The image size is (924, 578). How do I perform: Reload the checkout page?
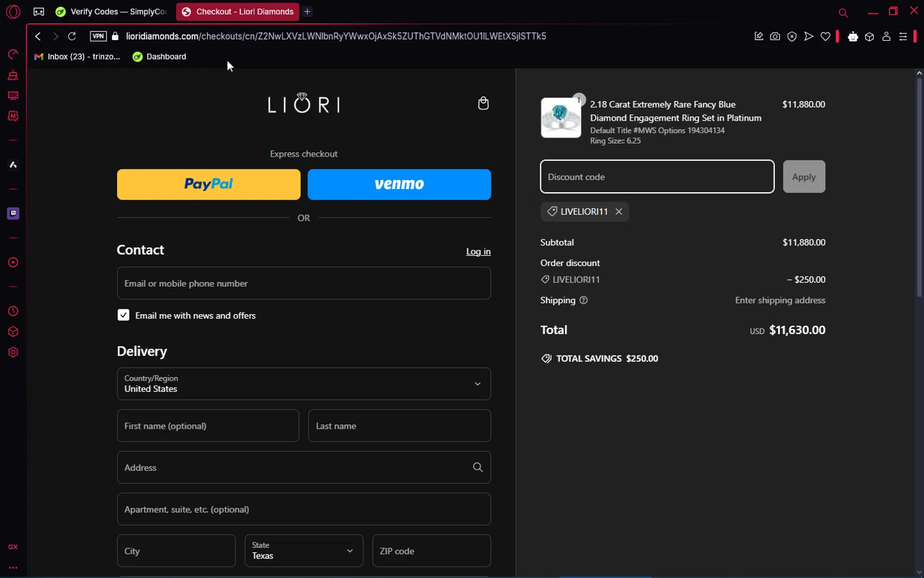click(72, 36)
